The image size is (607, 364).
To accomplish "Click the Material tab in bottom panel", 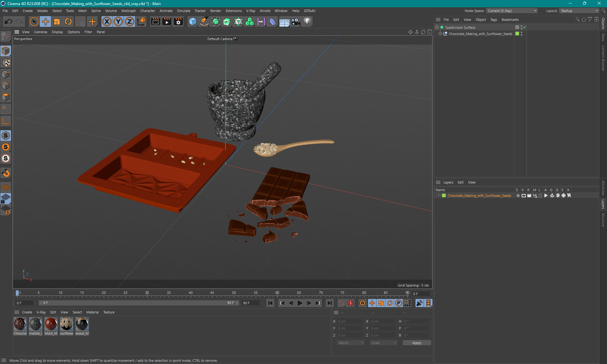I will click(92, 312).
